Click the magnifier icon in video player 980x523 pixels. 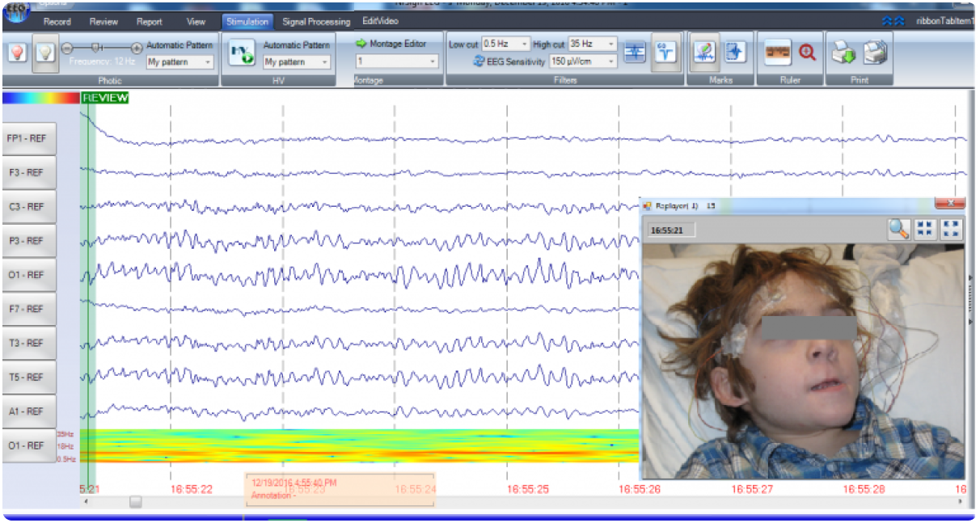[898, 230]
